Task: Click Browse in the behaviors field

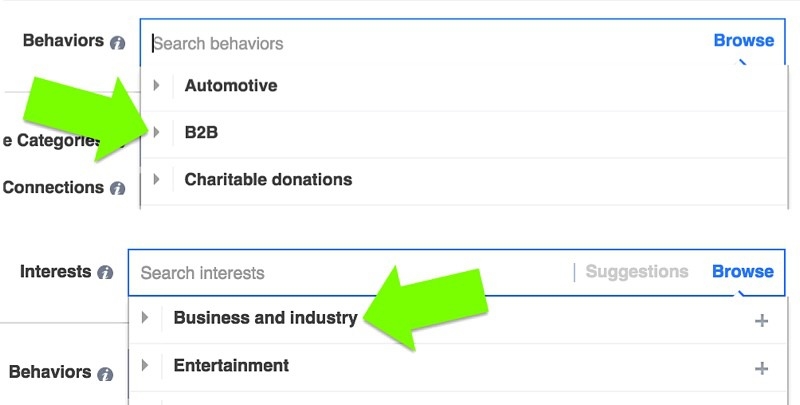Action: [x=743, y=40]
